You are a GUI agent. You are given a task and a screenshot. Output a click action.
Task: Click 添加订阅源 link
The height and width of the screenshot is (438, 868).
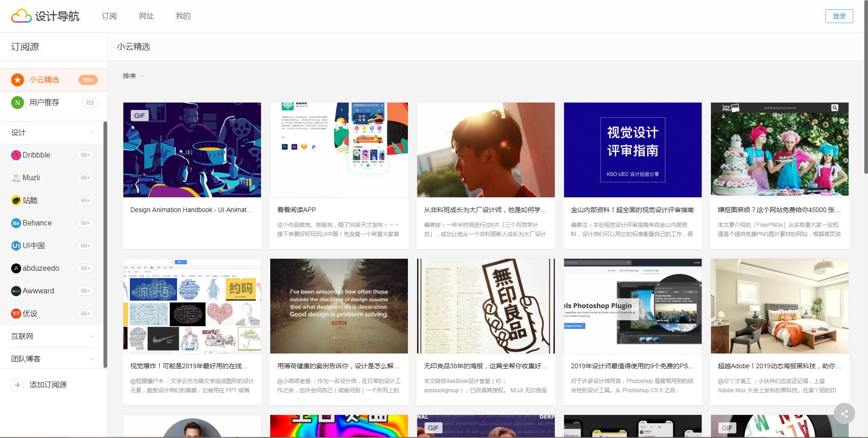[48, 385]
